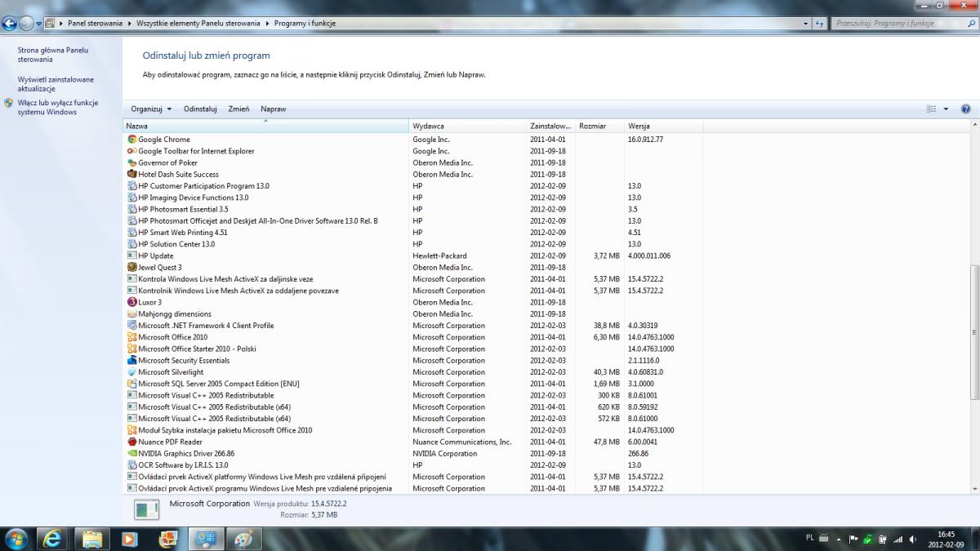Open Paint from the taskbar
This screenshot has width=980, height=551.
(243, 539)
